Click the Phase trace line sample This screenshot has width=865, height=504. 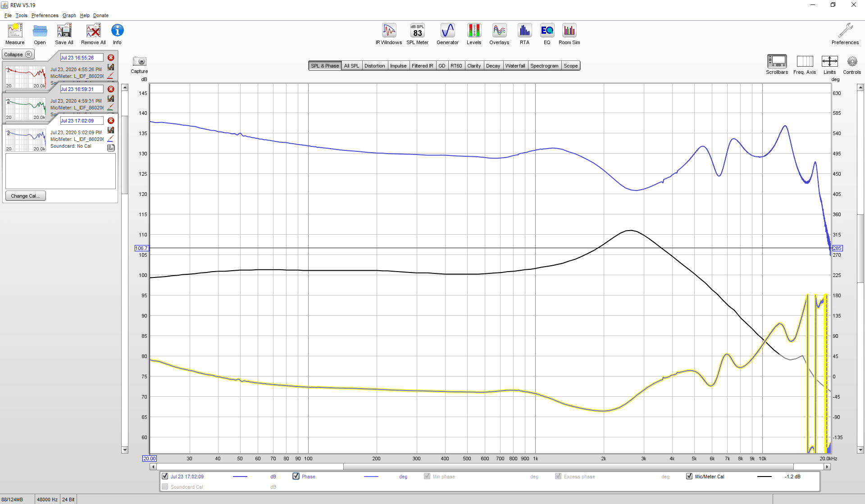tap(371, 477)
